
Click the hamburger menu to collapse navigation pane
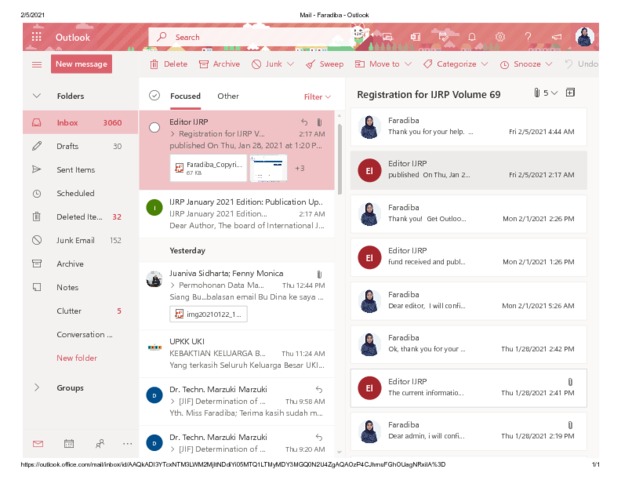click(x=37, y=64)
